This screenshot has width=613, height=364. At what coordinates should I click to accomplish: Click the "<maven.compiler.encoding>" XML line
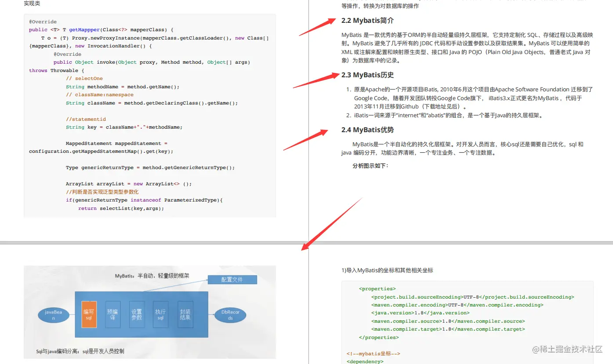(x=457, y=305)
